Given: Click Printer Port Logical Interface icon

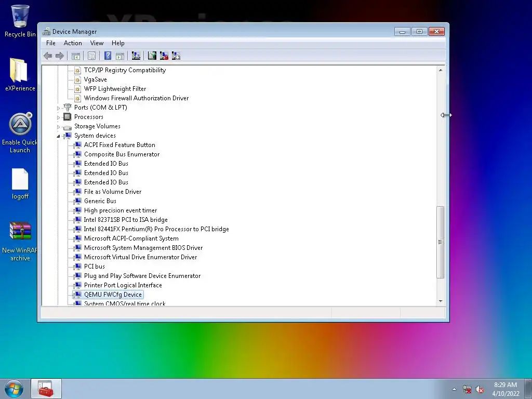Looking at the screenshot, I should point(78,285).
